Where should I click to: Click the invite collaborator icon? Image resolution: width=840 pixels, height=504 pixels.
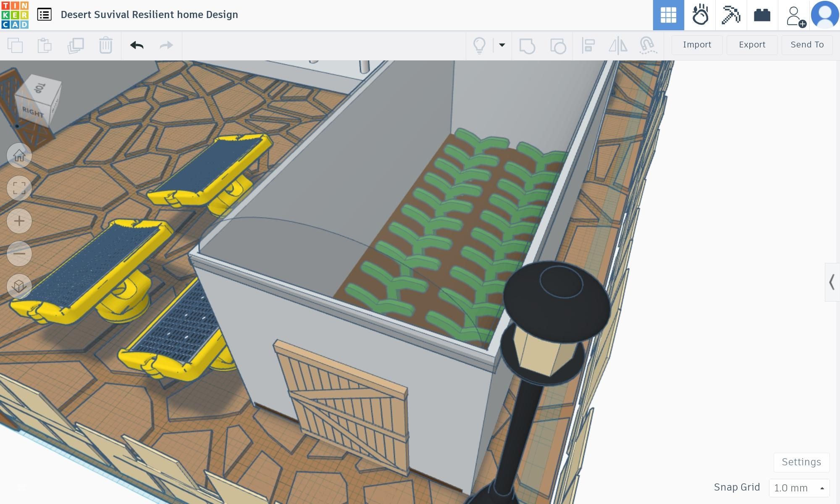pos(795,16)
